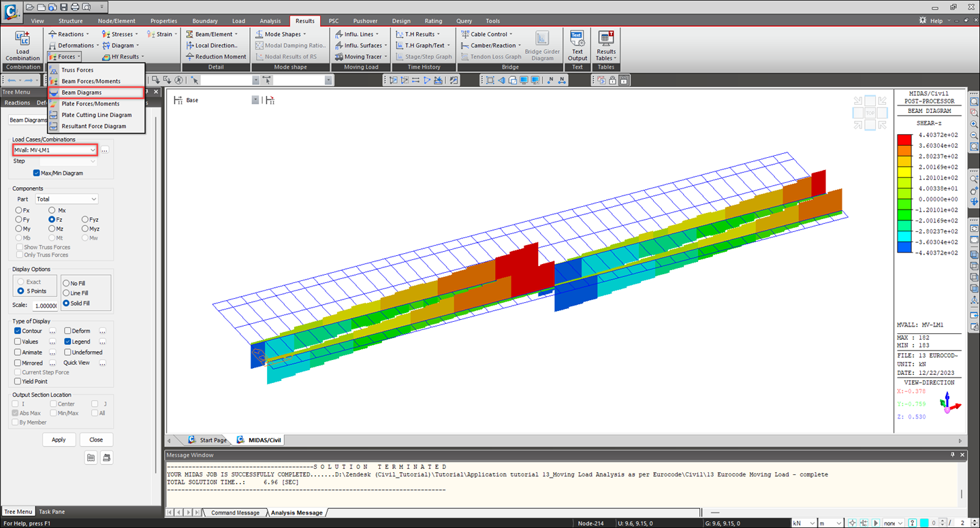Click the rightmost padlock icon in toolbar
This screenshot has height=528, width=980.
(623, 80)
